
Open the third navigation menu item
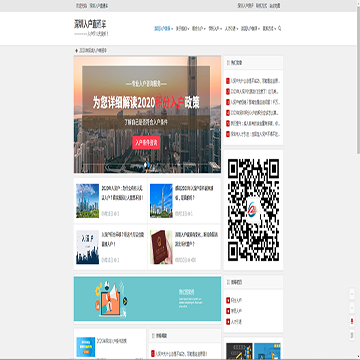point(197,28)
